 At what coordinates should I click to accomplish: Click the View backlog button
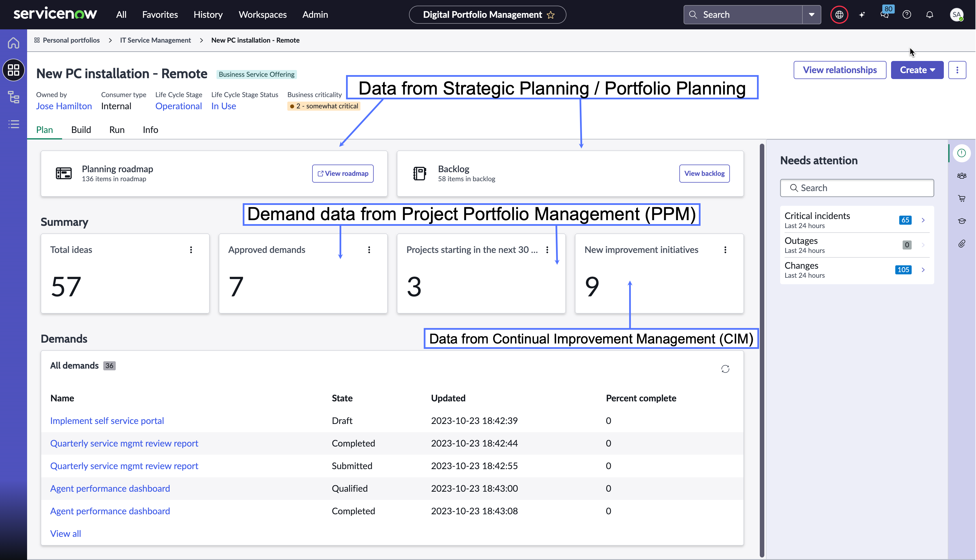[x=704, y=174]
